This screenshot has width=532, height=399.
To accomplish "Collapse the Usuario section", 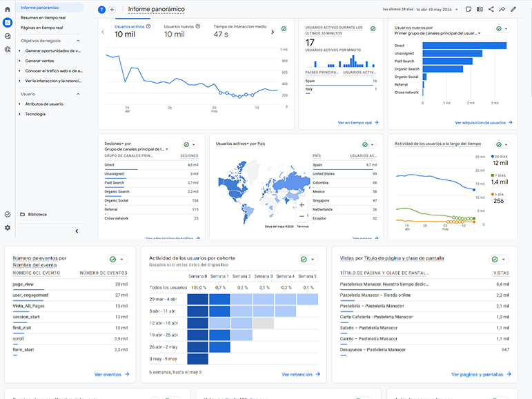I will tap(78, 94).
